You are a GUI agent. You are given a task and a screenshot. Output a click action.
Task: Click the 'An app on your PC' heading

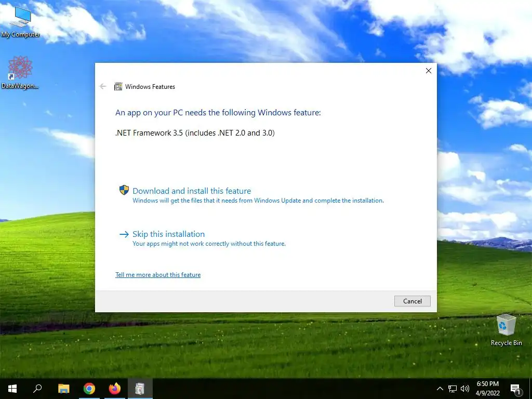click(218, 113)
